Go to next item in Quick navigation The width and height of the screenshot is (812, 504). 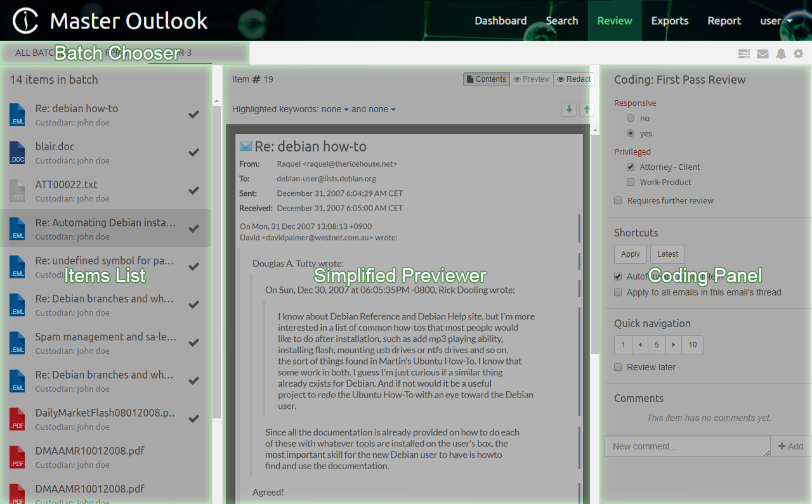tap(673, 345)
